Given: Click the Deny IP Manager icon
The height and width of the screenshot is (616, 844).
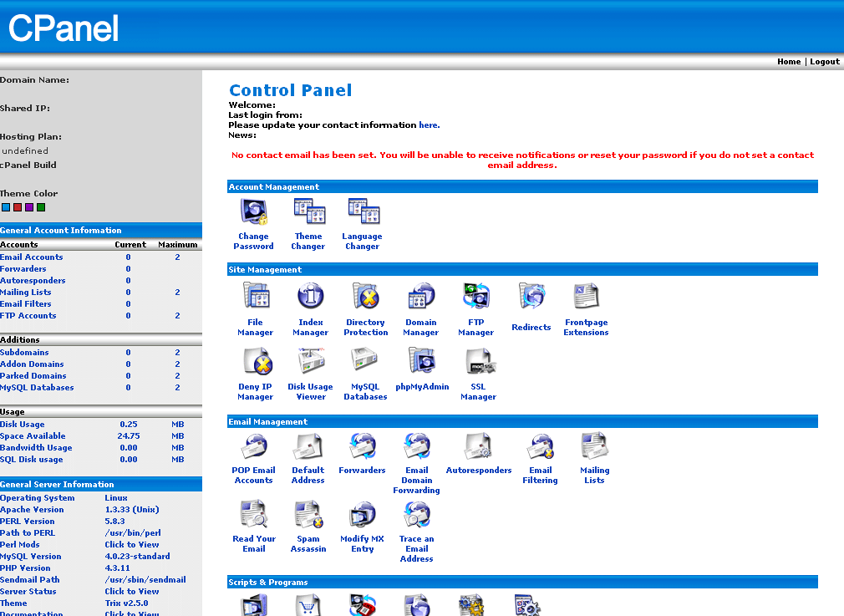Looking at the screenshot, I should pos(255,361).
